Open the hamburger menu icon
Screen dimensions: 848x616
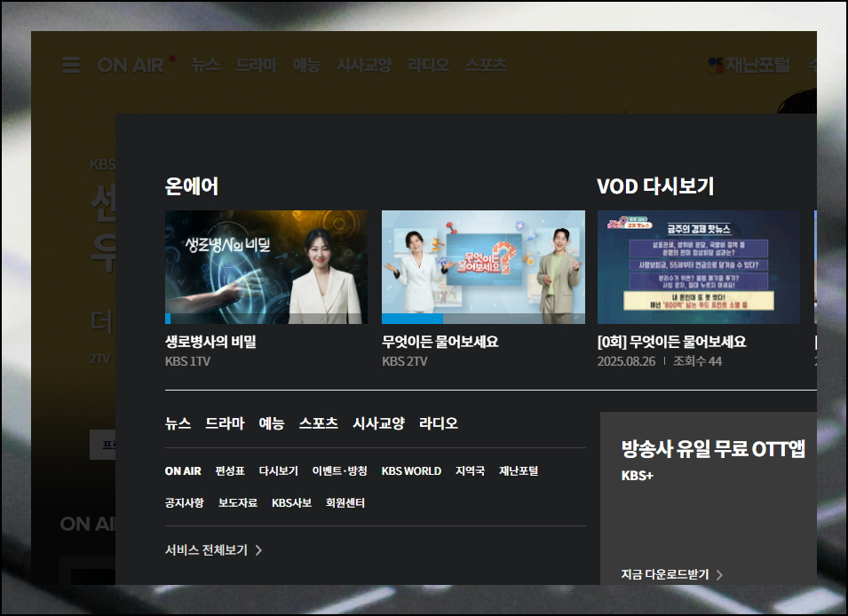coord(71,65)
